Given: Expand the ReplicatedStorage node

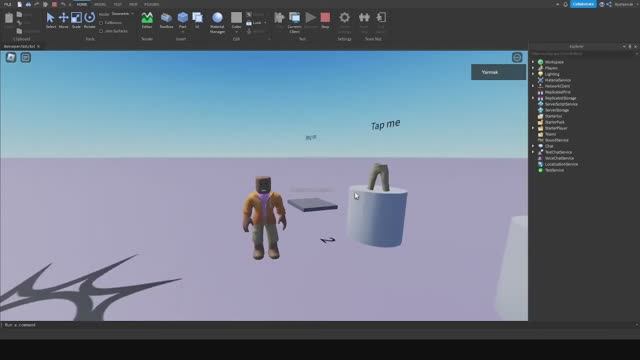Looking at the screenshot, I should (533, 98).
